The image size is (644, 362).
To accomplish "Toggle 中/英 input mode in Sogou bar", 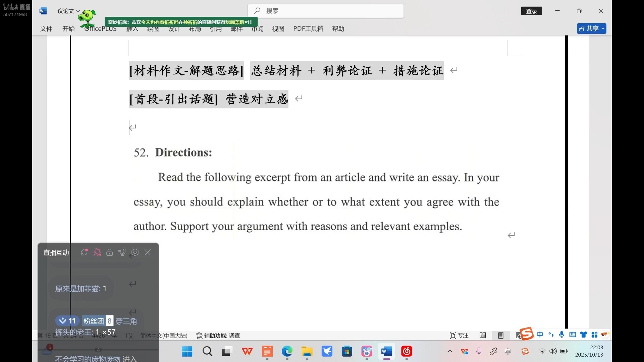I will 540,335.
